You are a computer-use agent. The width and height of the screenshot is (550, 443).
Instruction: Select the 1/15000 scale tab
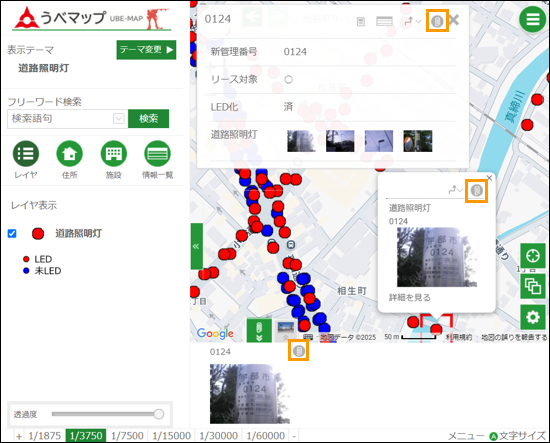coord(171,436)
